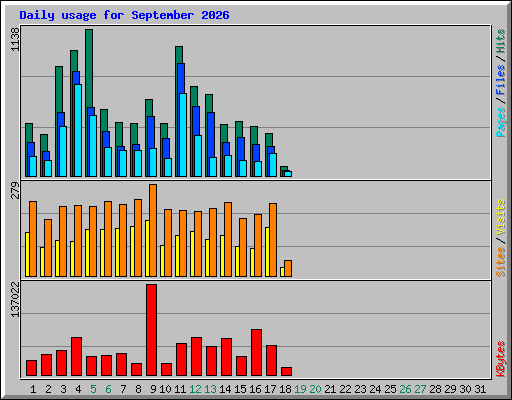Click the cyan pages bar for day 4
This screenshot has width=512, height=400.
pos(78,130)
